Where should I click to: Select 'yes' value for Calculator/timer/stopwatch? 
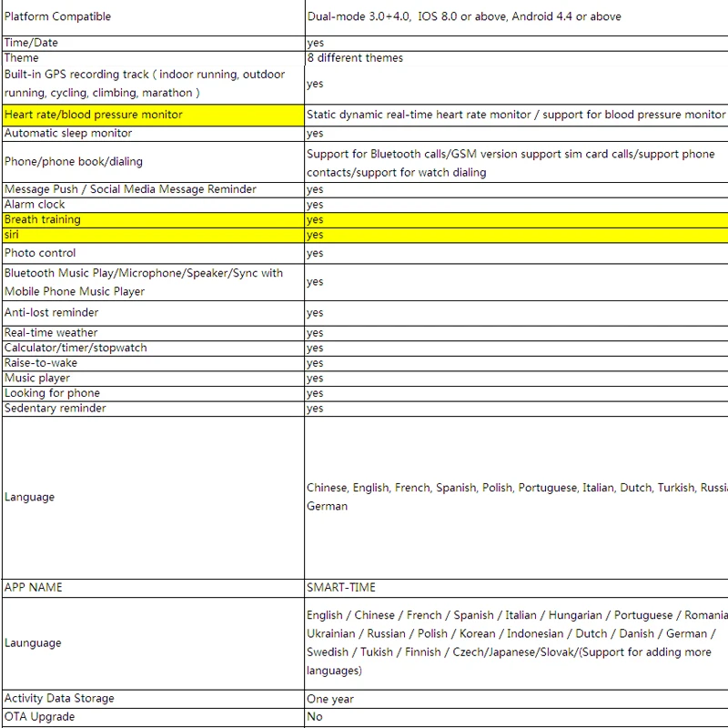(x=516, y=349)
